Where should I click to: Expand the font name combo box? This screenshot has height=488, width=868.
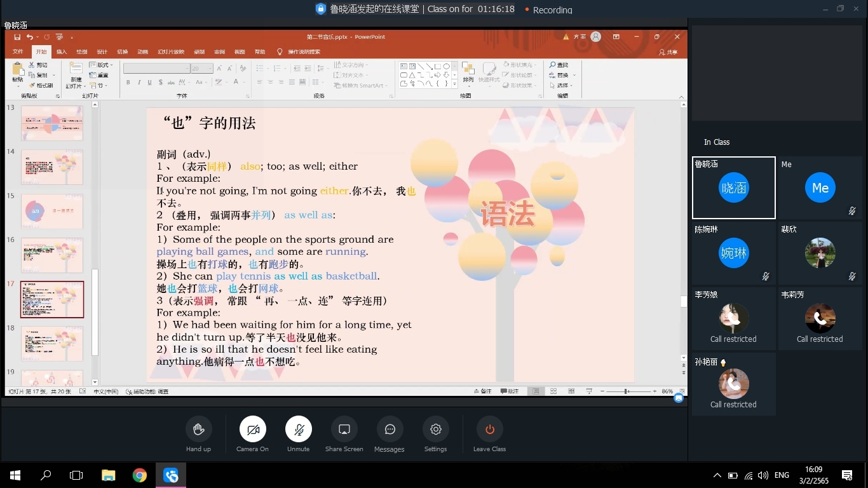(187, 69)
